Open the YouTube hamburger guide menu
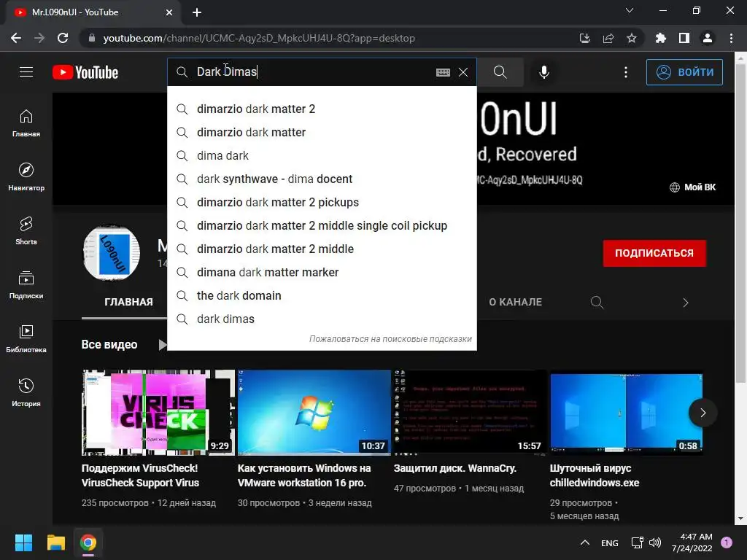Image resolution: width=747 pixels, height=560 pixels. click(x=26, y=72)
